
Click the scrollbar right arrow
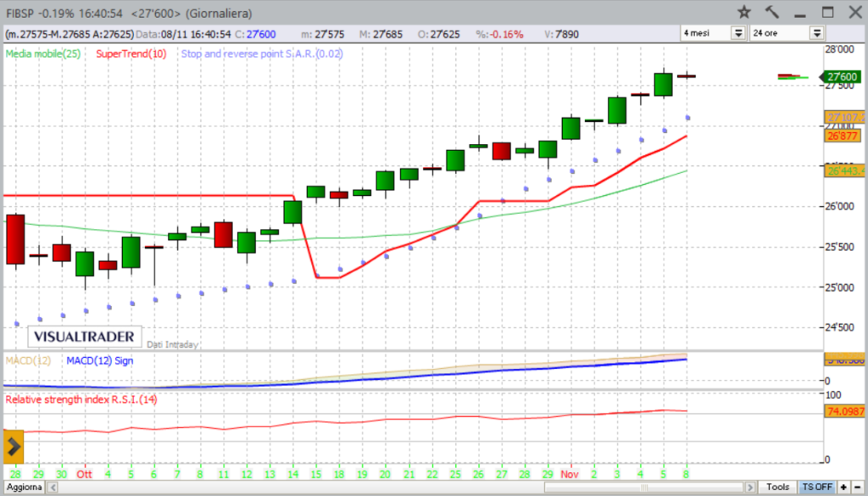coord(749,488)
